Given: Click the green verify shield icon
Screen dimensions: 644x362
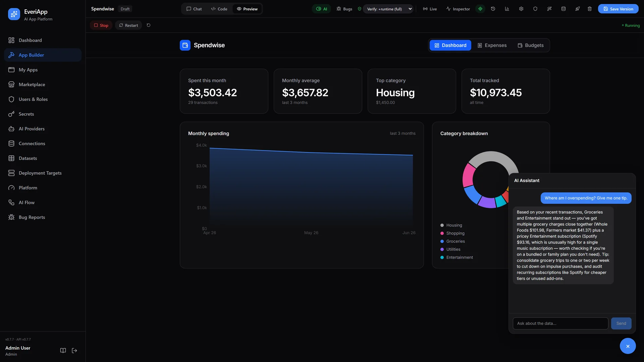Looking at the screenshot, I should (360, 9).
